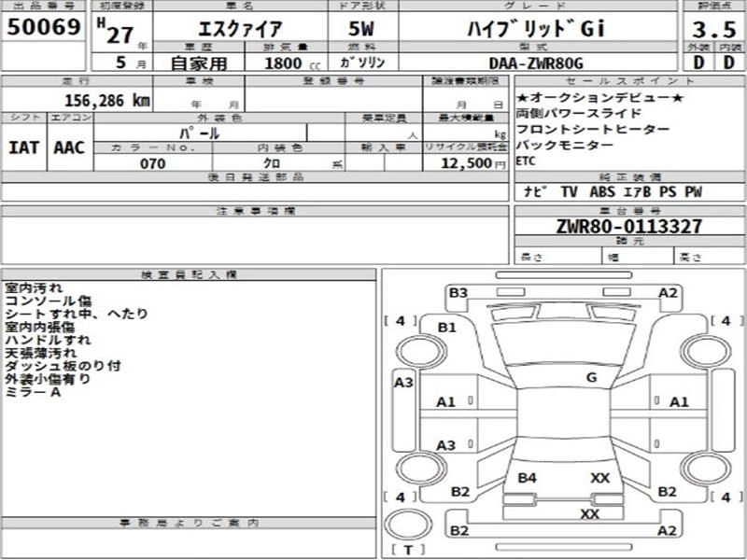Select the inspector note 天張薄汚れ
Viewport: 747px width, 560px height.
[40, 353]
